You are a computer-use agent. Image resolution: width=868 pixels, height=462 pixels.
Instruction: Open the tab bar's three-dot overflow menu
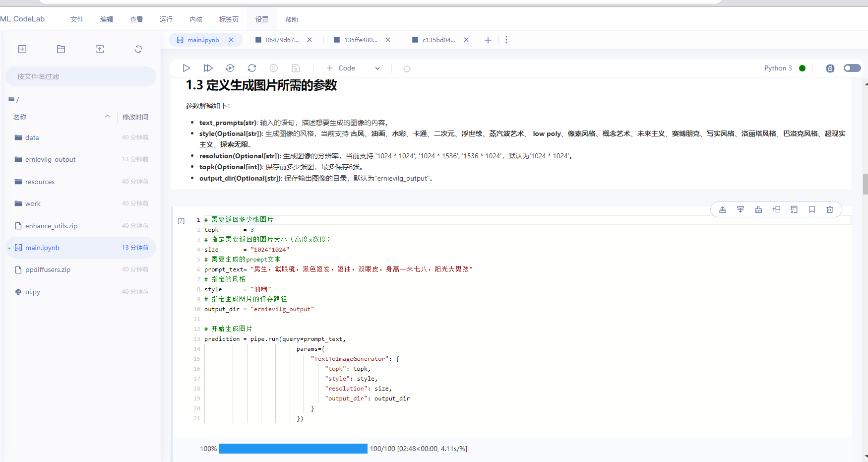coord(506,40)
